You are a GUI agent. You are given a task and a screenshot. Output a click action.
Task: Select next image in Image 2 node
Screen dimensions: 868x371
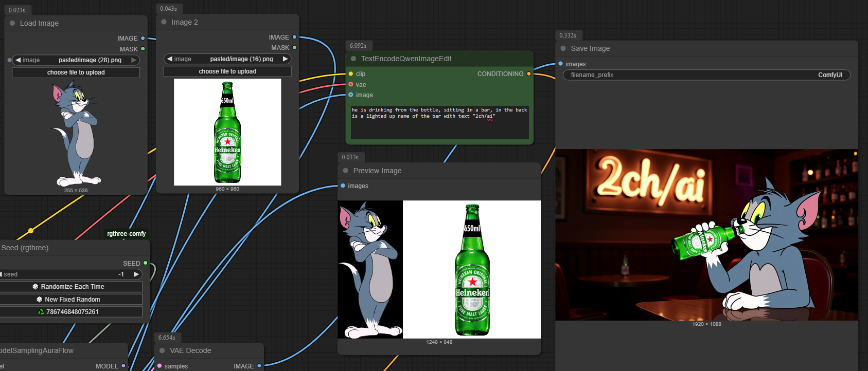[286, 59]
